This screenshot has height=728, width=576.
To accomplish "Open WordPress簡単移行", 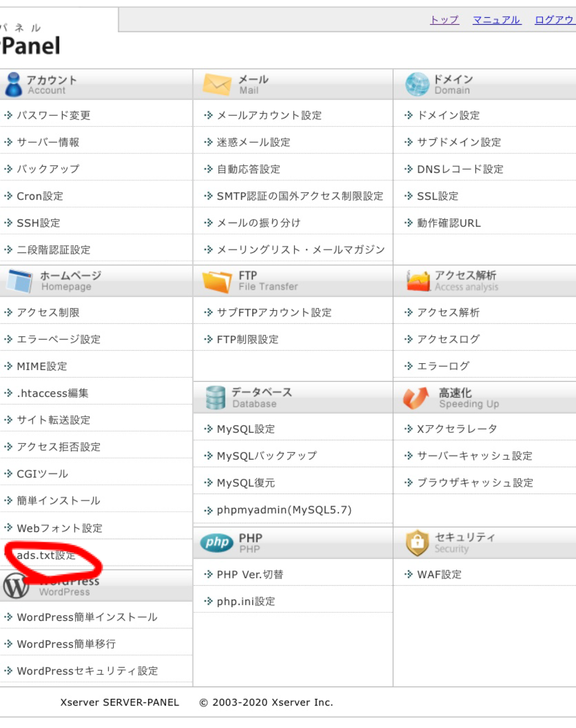I will pyautogui.click(x=67, y=644).
